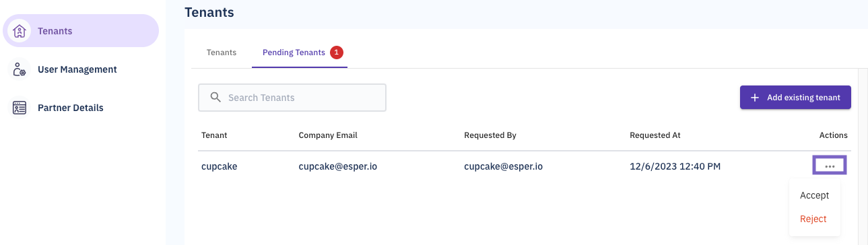
Task: Switch to the Tenants tab
Action: (x=222, y=53)
